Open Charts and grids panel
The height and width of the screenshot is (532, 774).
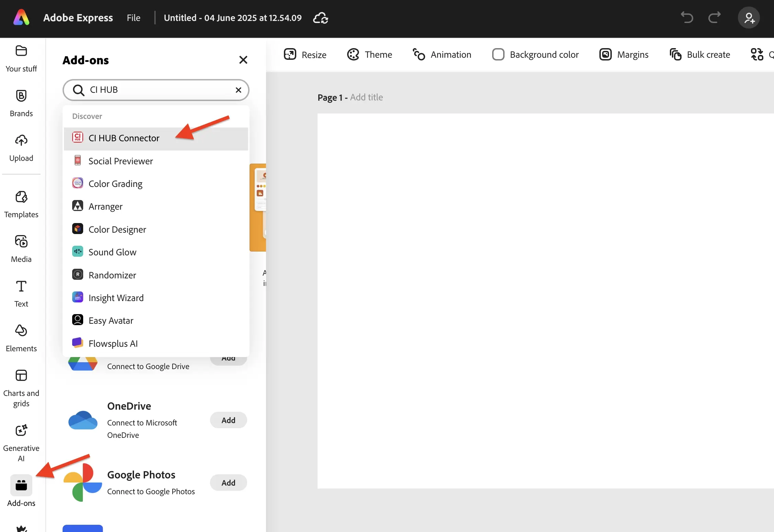pyautogui.click(x=21, y=388)
